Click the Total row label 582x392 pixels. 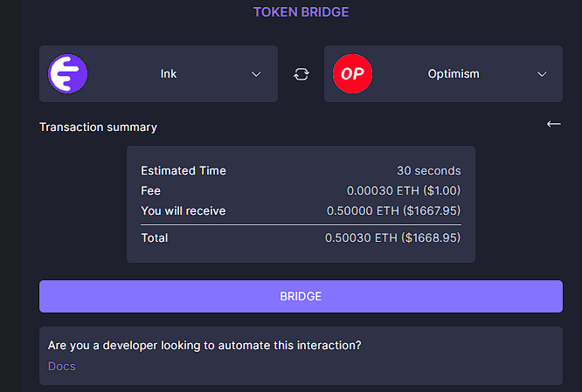(155, 237)
